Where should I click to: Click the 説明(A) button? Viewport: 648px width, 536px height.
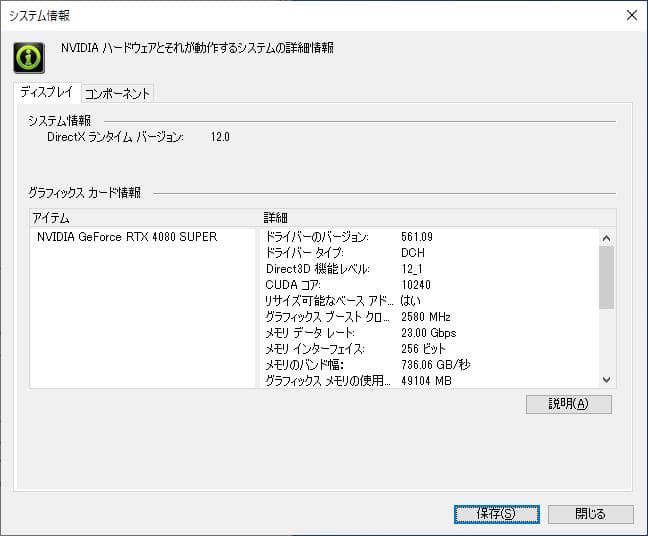click(x=569, y=404)
